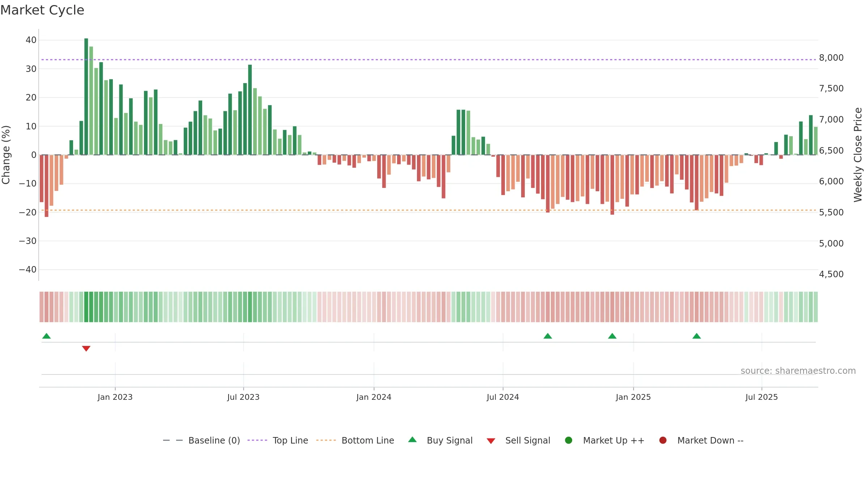Click the Weekly Close Price axis title

click(858, 155)
